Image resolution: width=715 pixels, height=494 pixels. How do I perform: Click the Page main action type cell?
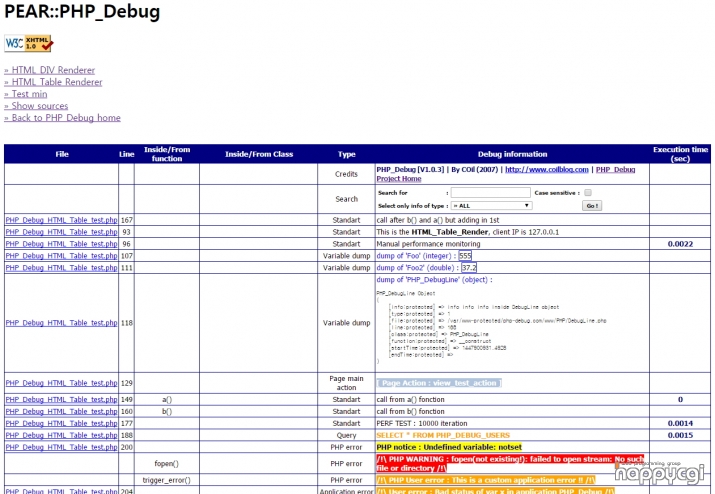347,383
